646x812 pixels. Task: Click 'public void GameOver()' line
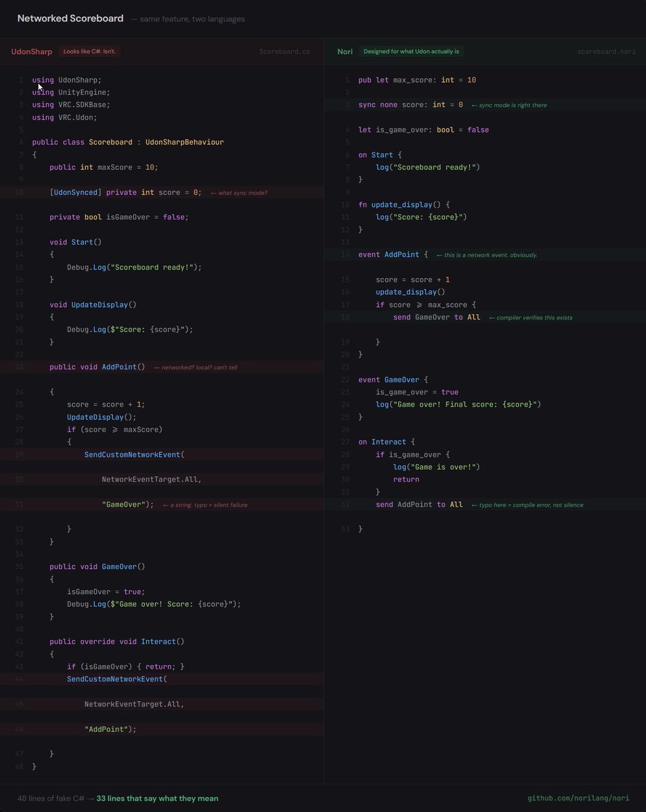pos(98,567)
